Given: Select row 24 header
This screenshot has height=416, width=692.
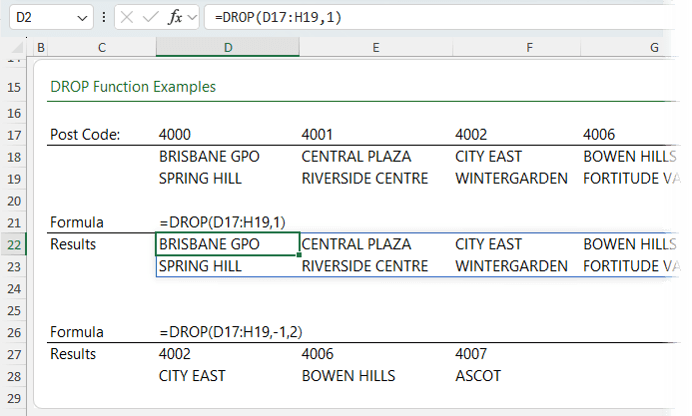Looking at the screenshot, I should click(14, 289).
